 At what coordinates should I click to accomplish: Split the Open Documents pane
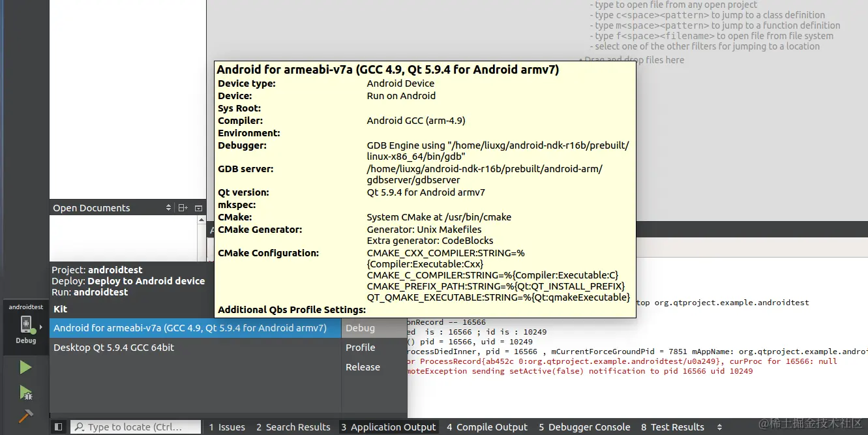(x=183, y=208)
